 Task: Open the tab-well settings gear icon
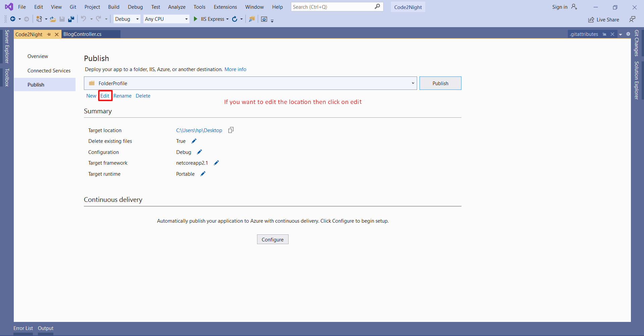coord(628,34)
